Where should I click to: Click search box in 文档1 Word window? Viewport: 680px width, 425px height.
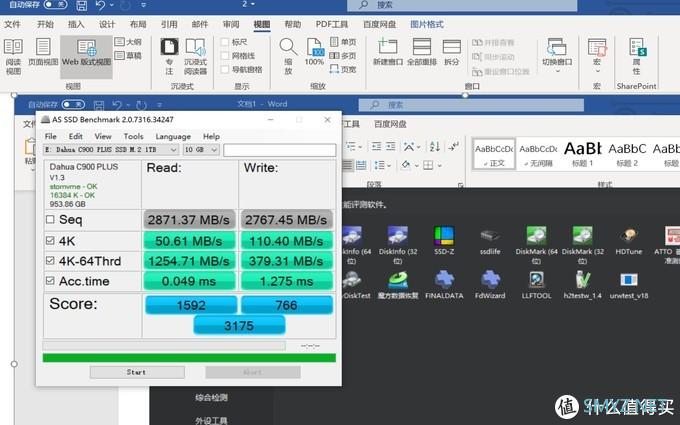point(471,105)
